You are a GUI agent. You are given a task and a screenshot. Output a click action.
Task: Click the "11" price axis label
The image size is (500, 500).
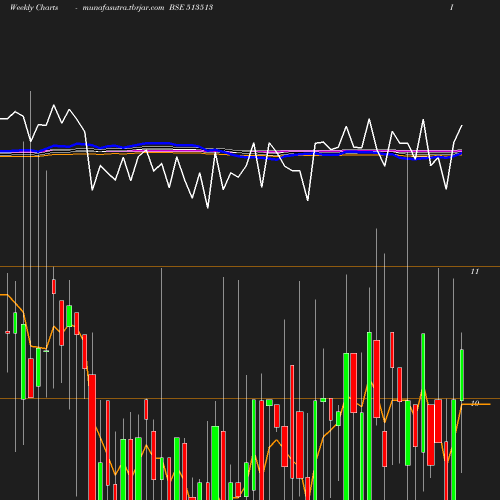click(x=475, y=272)
